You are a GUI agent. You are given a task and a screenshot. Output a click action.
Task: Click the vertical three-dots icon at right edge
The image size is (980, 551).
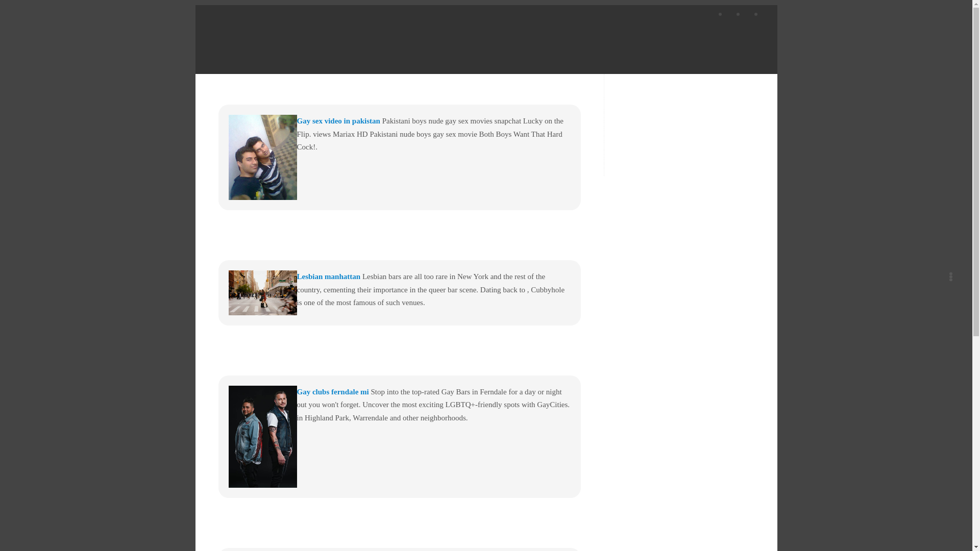tap(951, 277)
